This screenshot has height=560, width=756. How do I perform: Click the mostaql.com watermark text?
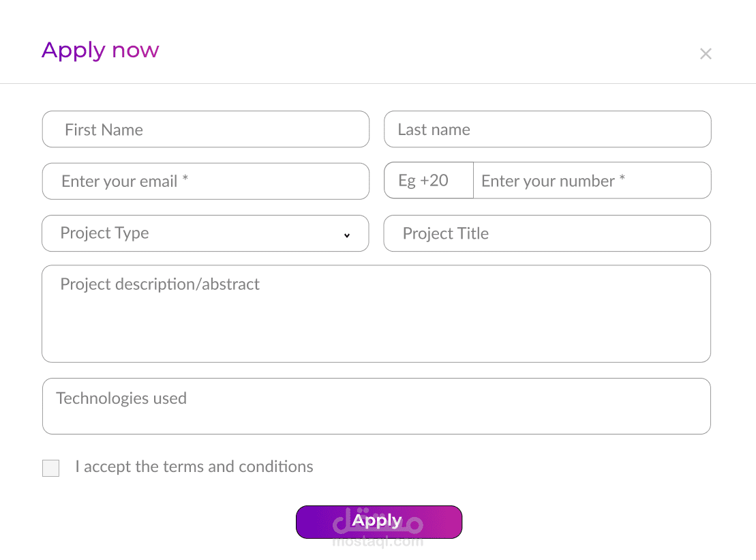tap(378, 543)
